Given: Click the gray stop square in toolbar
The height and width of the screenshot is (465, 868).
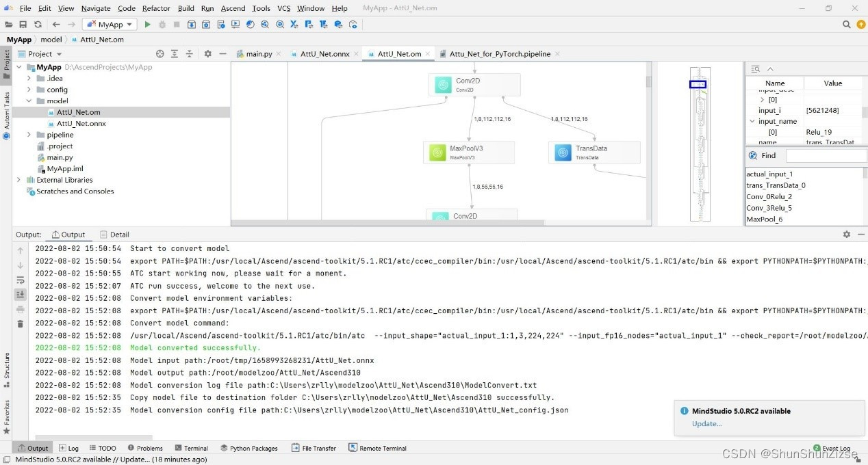Looking at the screenshot, I should click(177, 24).
